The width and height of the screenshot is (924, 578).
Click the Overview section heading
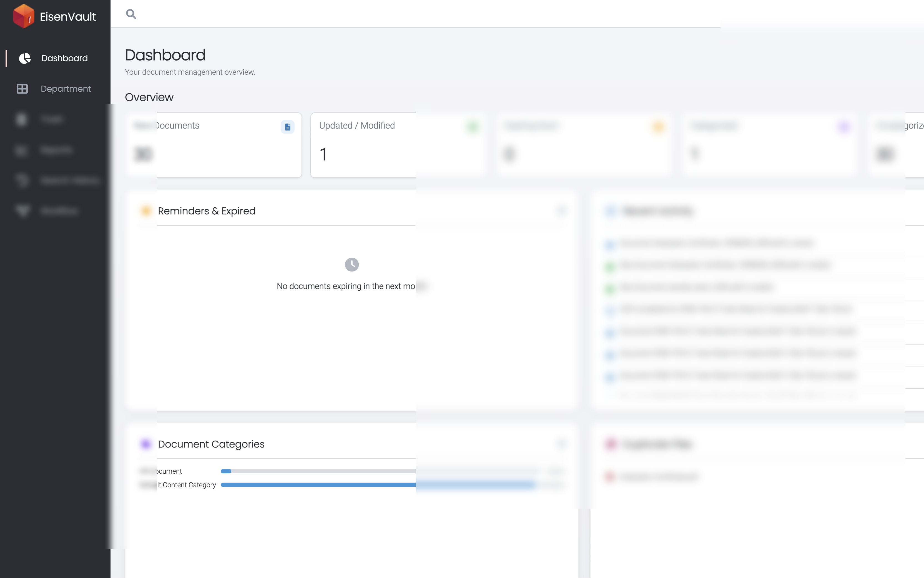pyautogui.click(x=149, y=97)
